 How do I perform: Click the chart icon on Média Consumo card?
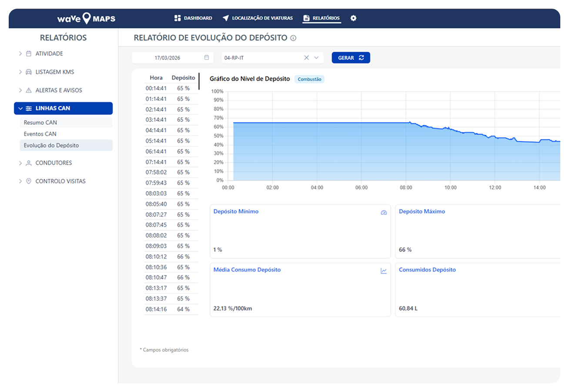click(384, 271)
